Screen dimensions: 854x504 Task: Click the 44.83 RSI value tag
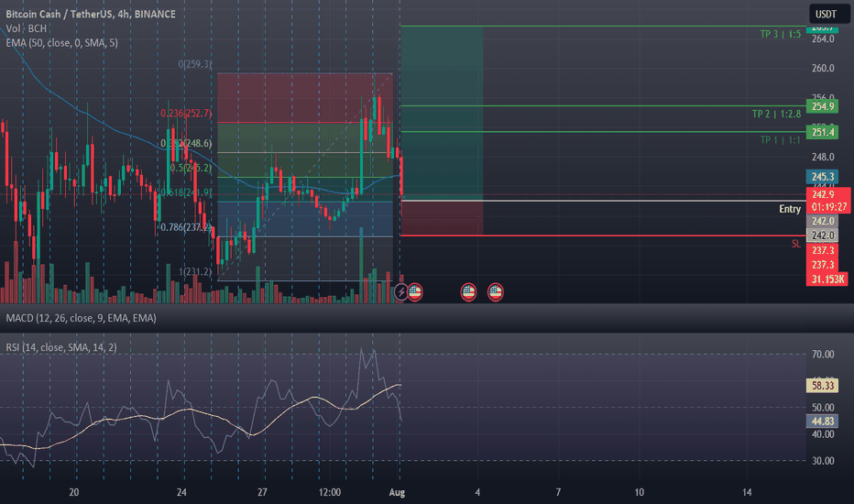click(x=823, y=422)
